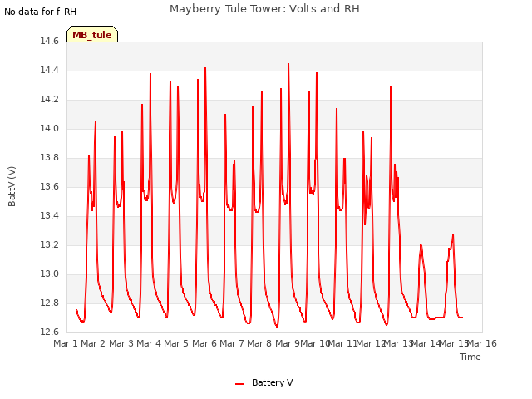Click the Battery V legend entry

pos(264,382)
